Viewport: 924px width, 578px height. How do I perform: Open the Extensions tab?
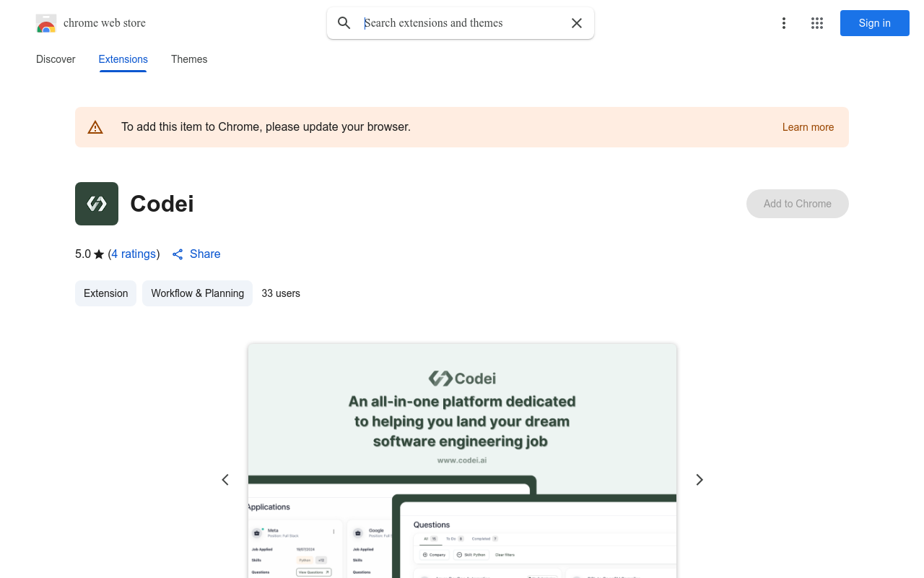pos(123,59)
